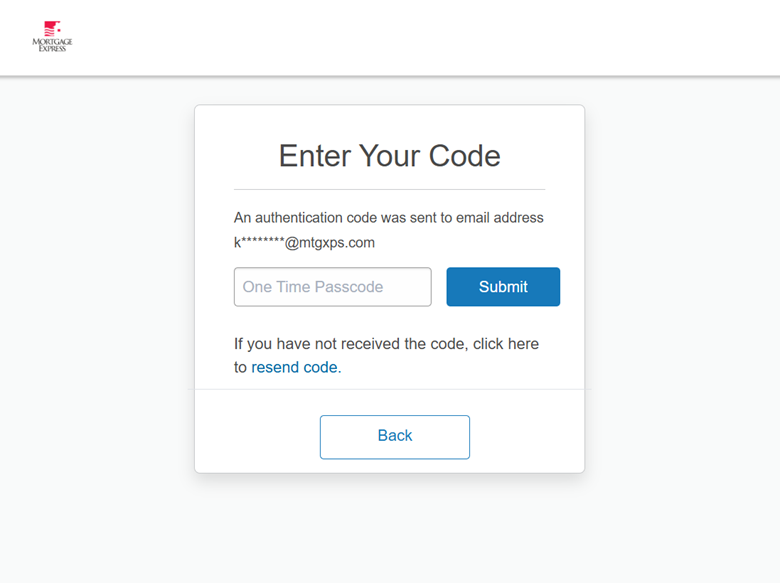Image resolution: width=780 pixels, height=583 pixels.
Task: Click the Enter Your Code heading
Action: coord(389,156)
